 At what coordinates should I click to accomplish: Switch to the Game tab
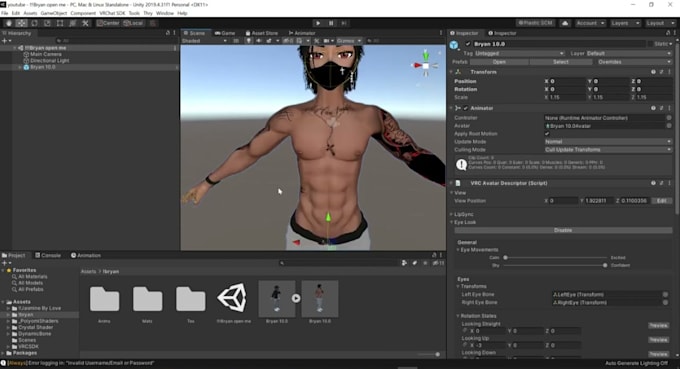coord(225,33)
